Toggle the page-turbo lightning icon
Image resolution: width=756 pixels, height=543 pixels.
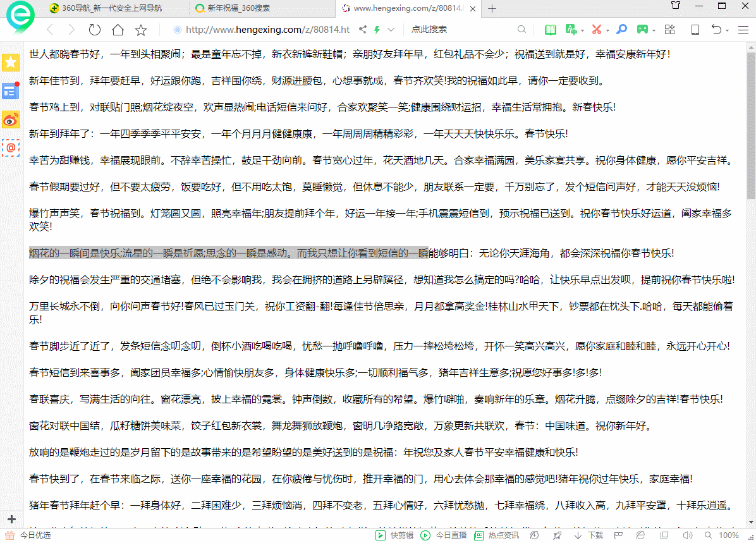coord(377,30)
